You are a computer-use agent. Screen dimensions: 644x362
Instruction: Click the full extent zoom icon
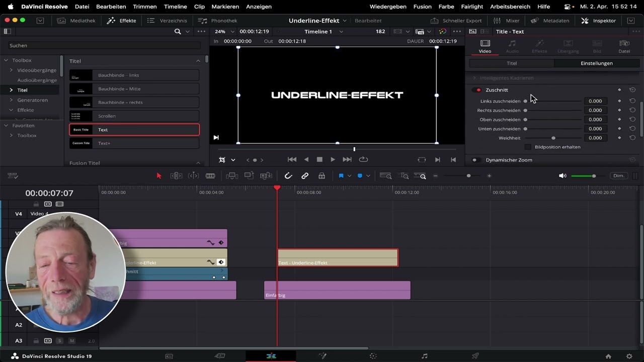click(x=386, y=175)
